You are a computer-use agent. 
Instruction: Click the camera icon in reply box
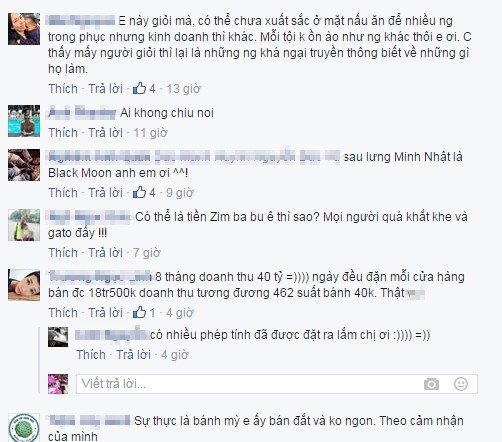coord(431,384)
